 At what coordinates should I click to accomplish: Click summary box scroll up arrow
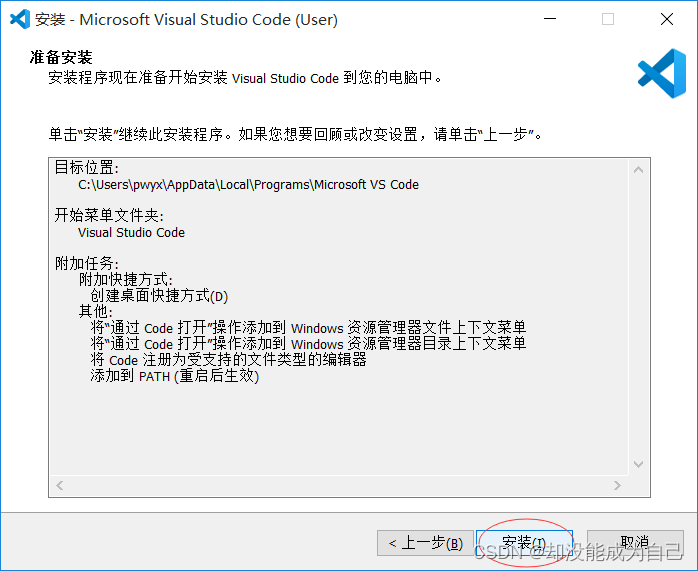[x=638, y=170]
